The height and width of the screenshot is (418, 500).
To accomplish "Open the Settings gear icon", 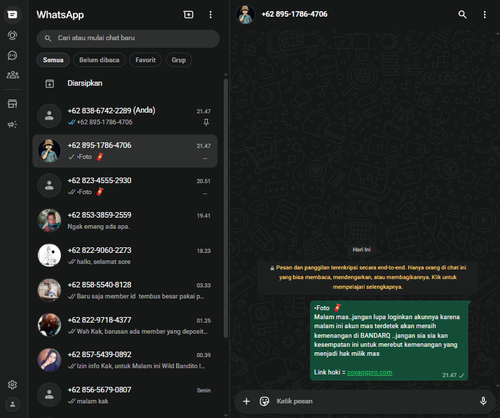I will pos(12,385).
